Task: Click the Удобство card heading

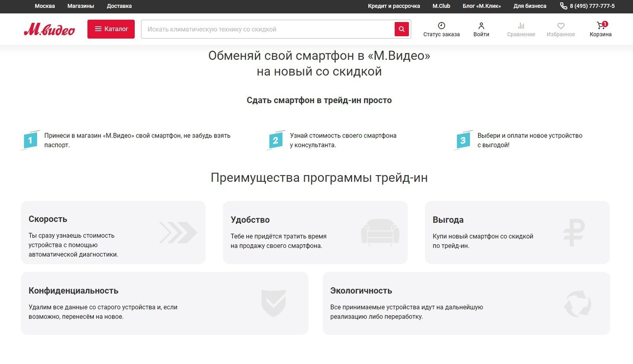Action: [x=250, y=220]
